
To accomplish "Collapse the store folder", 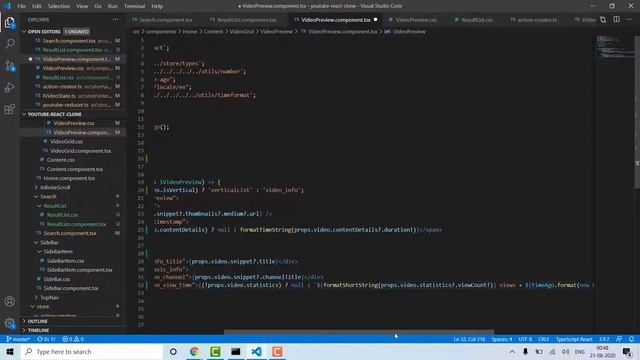I will point(43,307).
